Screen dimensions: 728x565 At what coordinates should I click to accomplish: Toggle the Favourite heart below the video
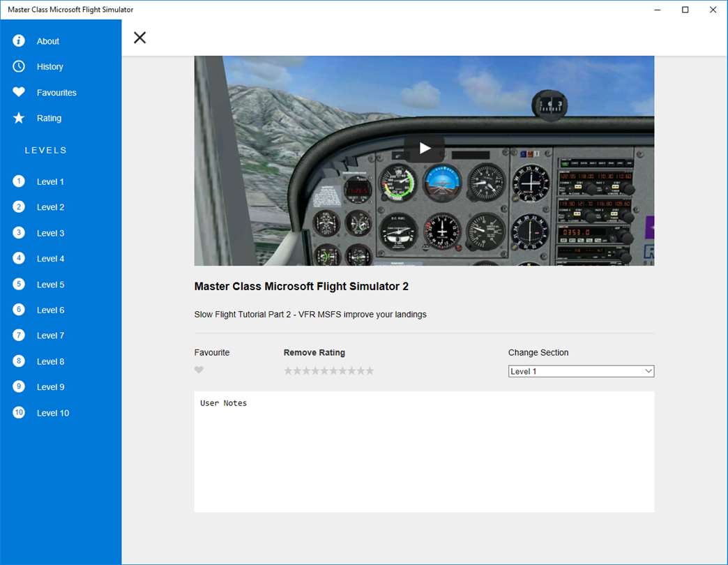199,370
